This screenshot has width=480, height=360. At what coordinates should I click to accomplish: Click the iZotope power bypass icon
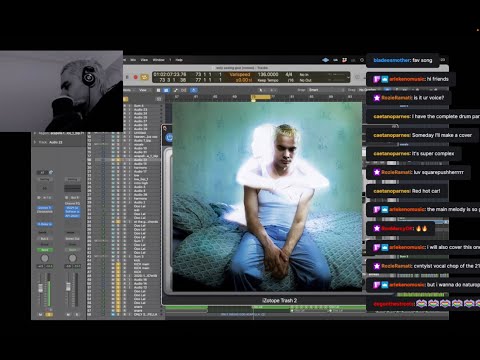point(169,137)
